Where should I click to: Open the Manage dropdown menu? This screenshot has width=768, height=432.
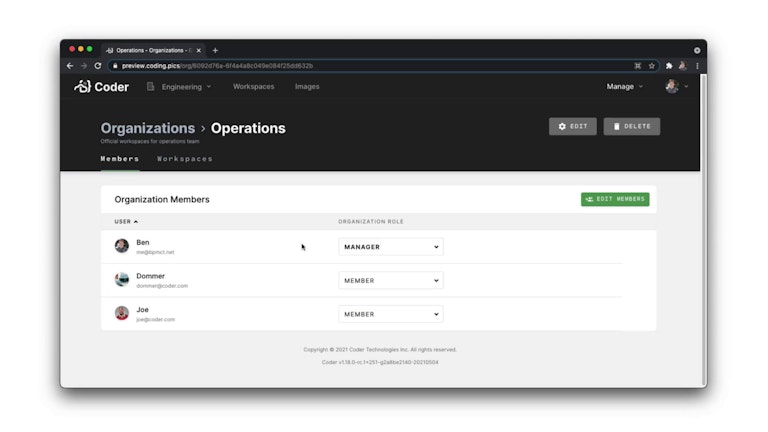coord(624,87)
